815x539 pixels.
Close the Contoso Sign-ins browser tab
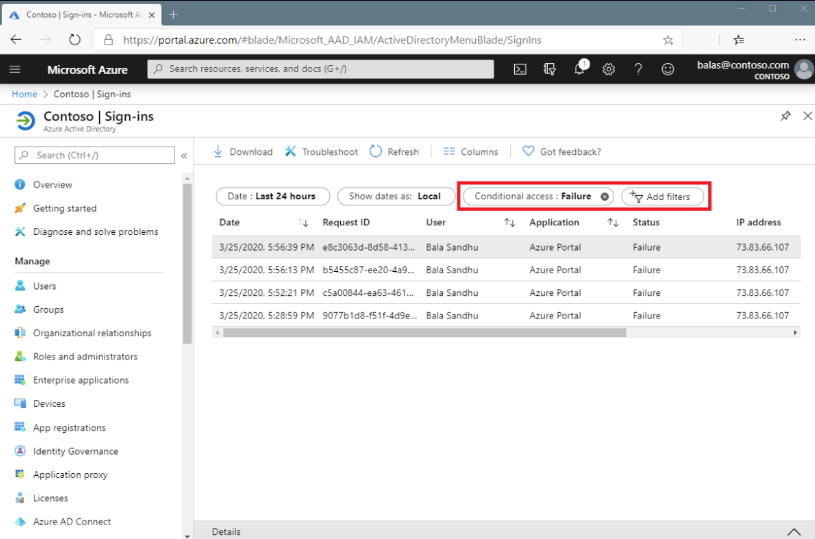(152, 15)
